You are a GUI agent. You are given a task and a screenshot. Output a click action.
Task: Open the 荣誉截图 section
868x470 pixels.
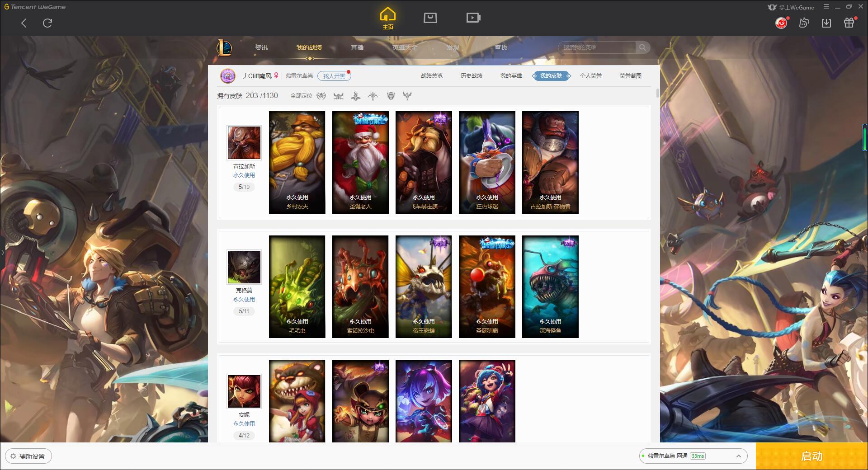coord(631,76)
